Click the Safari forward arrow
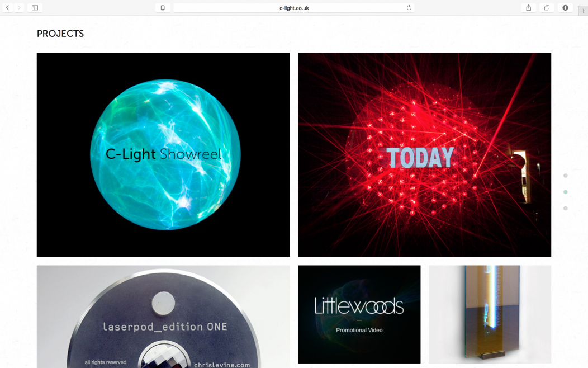 (x=19, y=7)
